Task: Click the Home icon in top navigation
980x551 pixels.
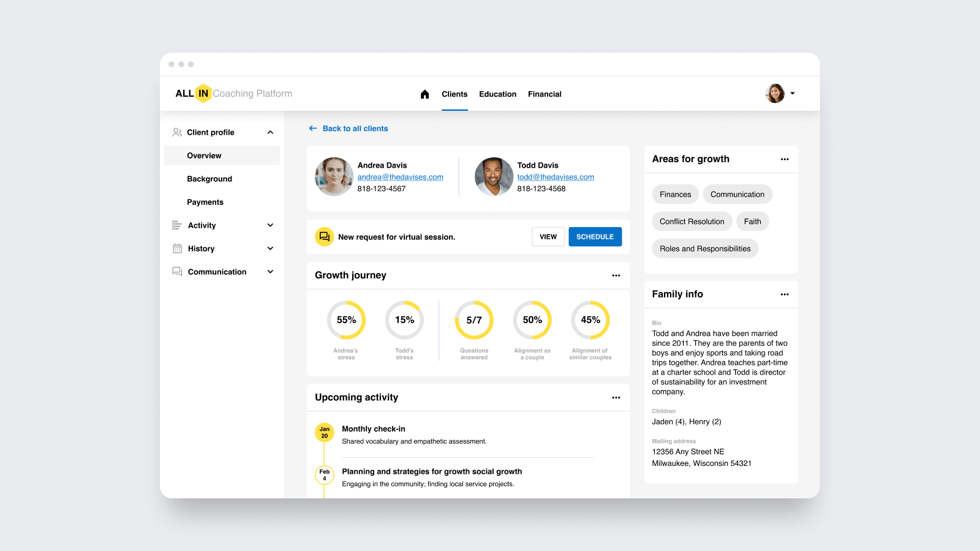Action: (x=424, y=94)
